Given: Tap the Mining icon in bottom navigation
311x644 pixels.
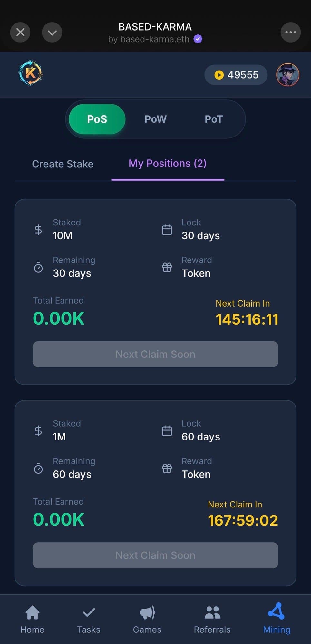Looking at the screenshot, I should [x=277, y=612].
